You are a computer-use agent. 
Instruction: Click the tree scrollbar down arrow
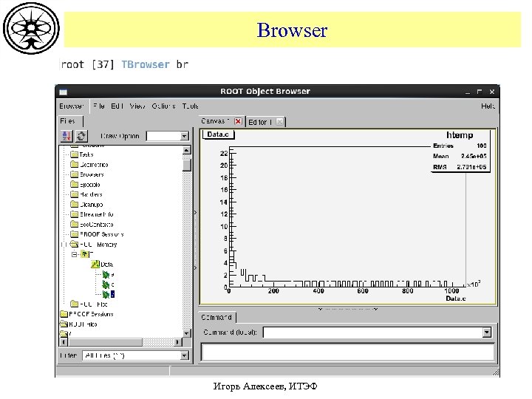(187, 333)
